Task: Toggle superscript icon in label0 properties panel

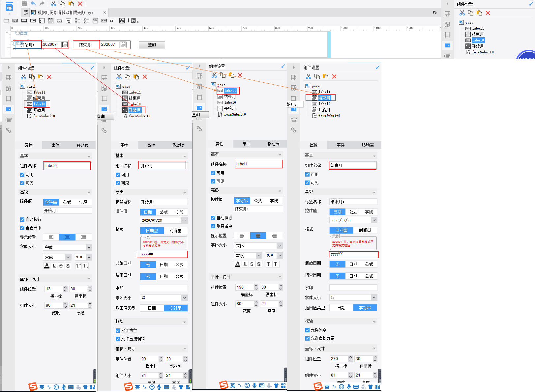Action: pyautogui.click(x=78, y=266)
